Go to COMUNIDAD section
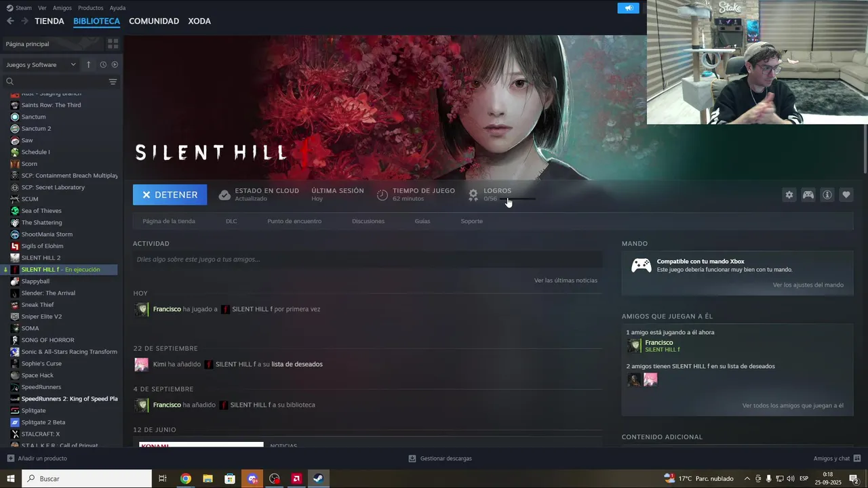Viewport: 868px width, 488px height. pos(154,21)
